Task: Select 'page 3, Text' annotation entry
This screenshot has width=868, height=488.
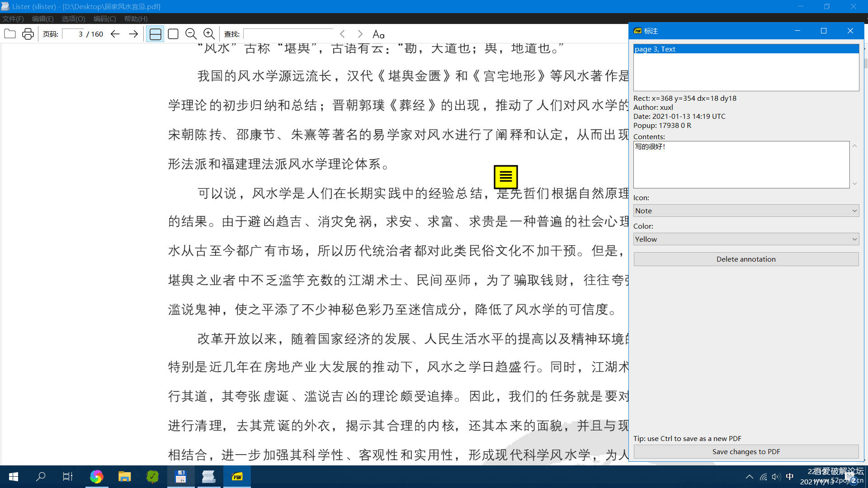Action: click(x=745, y=49)
